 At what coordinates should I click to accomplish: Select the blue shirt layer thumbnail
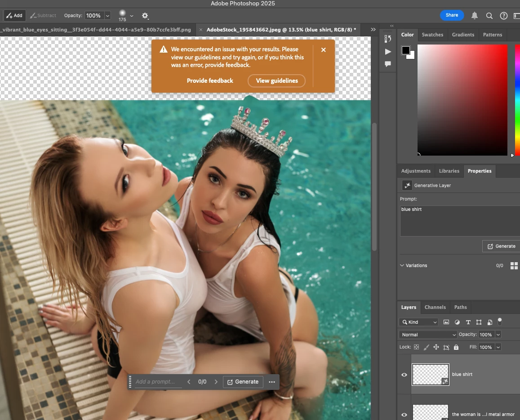pos(431,375)
